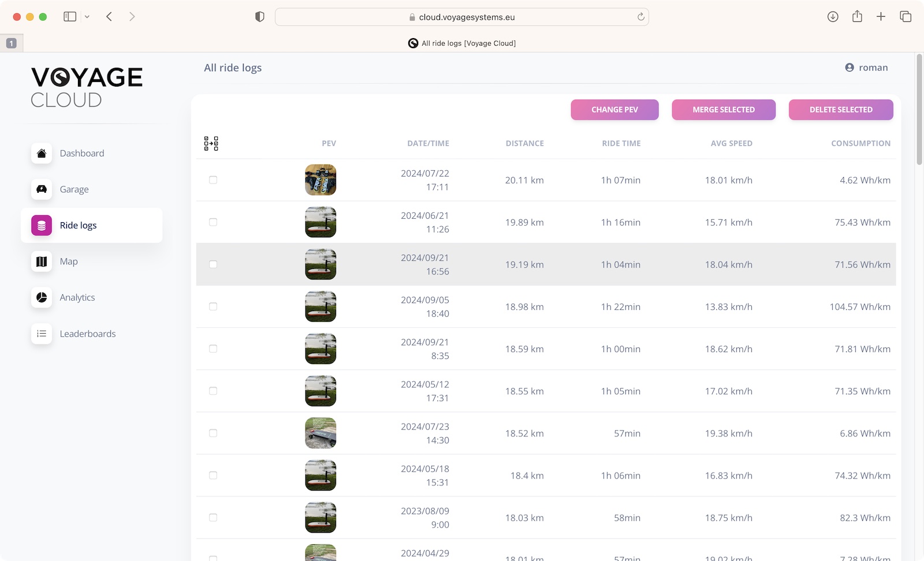Select the Ride logs database icon
This screenshot has width=924, height=561.
tap(42, 225)
